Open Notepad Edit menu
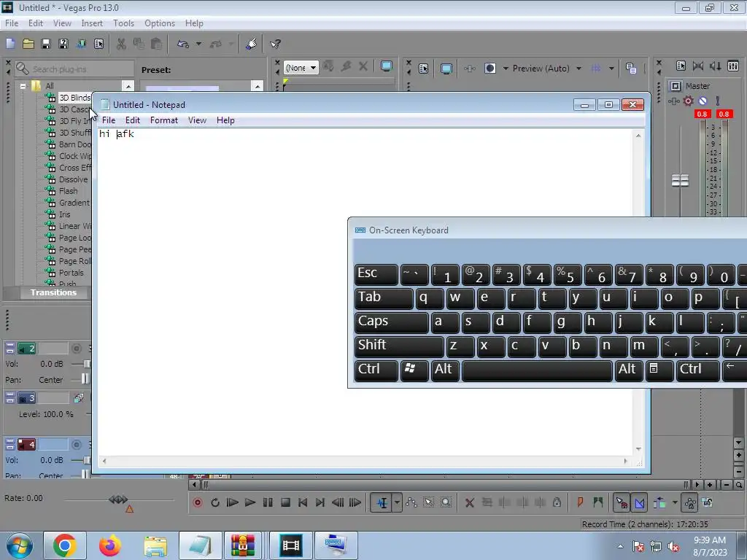Image resolution: width=747 pixels, height=560 pixels. (133, 120)
